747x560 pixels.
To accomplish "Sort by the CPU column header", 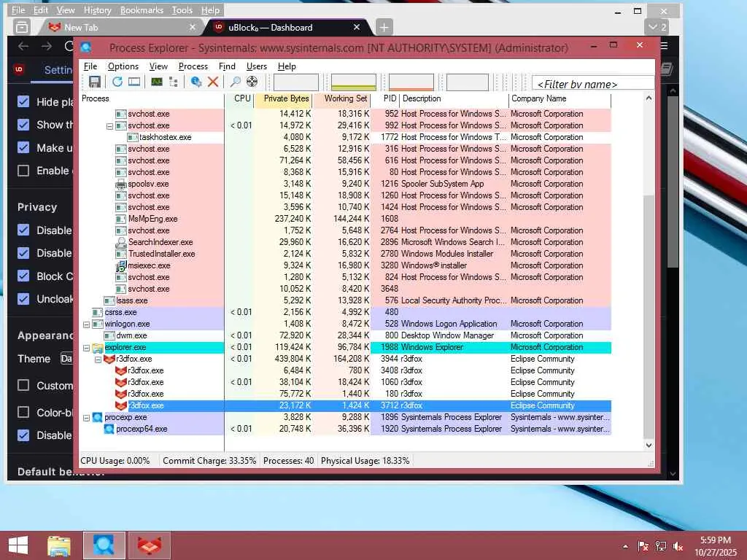I will coord(239,98).
